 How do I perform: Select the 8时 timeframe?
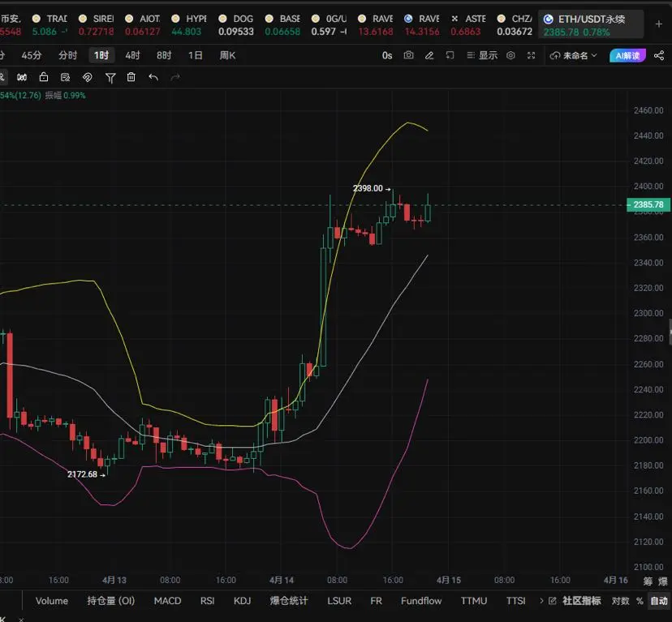164,55
